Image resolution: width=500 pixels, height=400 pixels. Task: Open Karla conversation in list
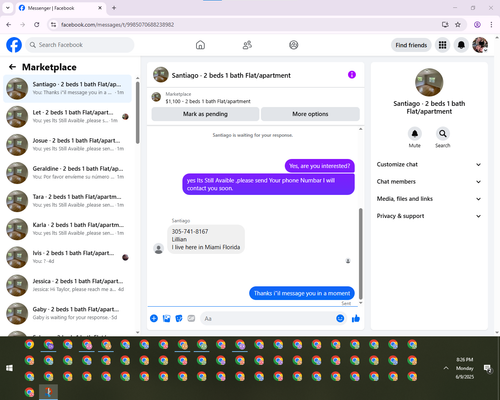tap(67, 229)
